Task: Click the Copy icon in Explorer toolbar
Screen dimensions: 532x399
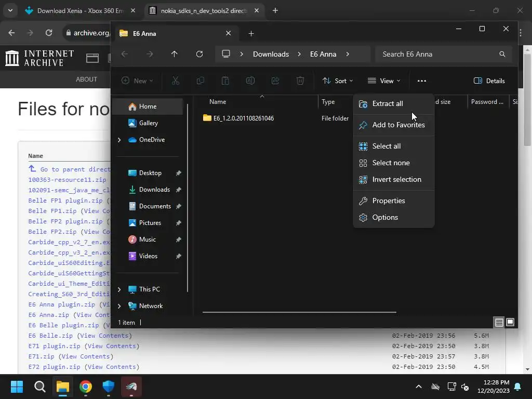Action: click(x=201, y=81)
